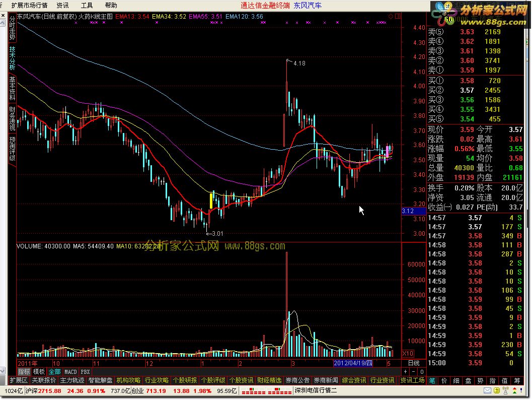
Task: Select the 全部 indicator tab
Action: tap(54, 372)
